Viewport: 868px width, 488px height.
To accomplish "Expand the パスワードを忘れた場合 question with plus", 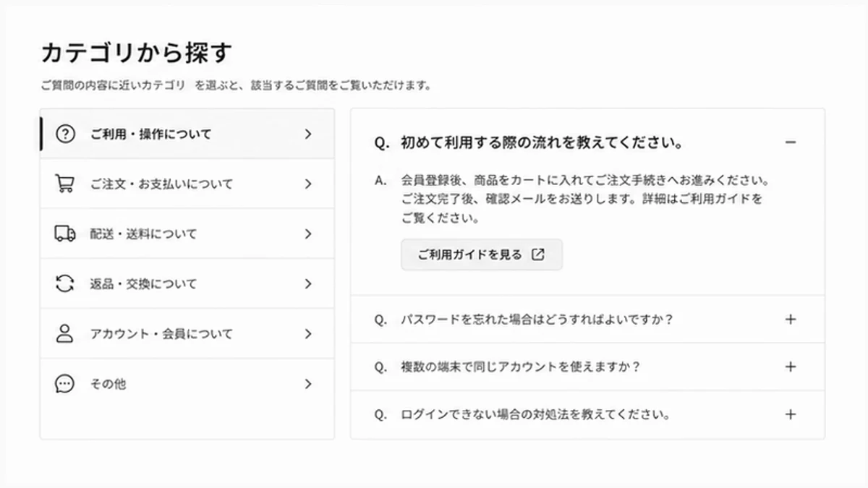I will coord(790,319).
